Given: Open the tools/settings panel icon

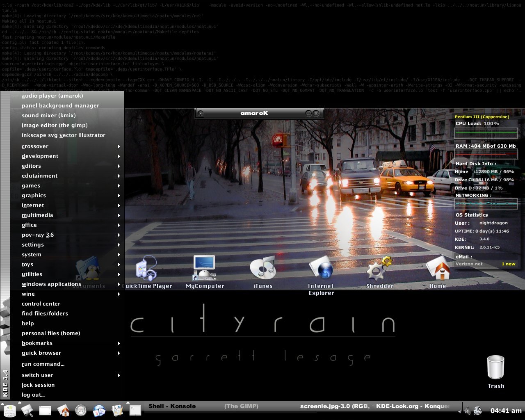Looking at the screenshot, I should tap(27, 410).
